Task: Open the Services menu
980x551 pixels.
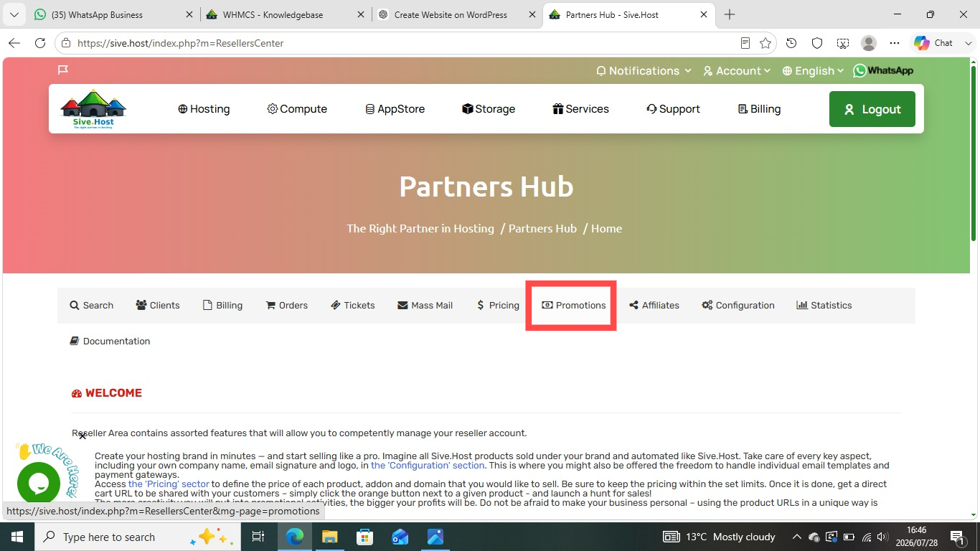Action: [580, 109]
